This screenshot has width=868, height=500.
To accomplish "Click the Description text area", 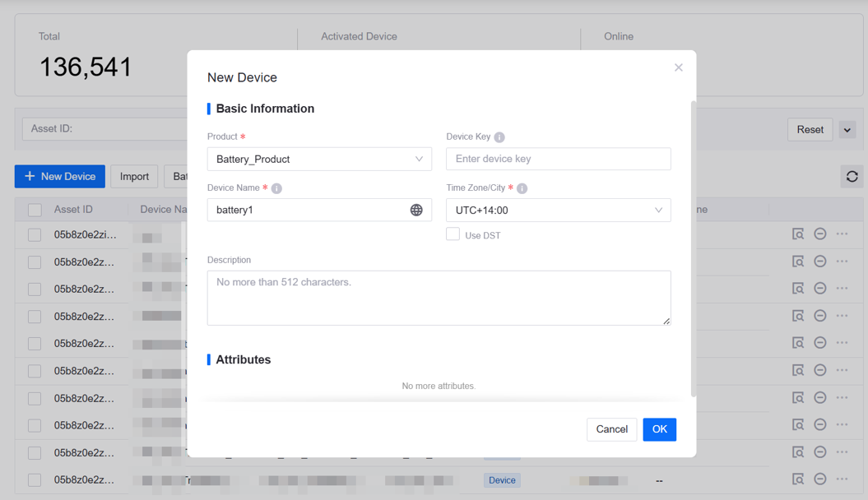I will pos(439,298).
